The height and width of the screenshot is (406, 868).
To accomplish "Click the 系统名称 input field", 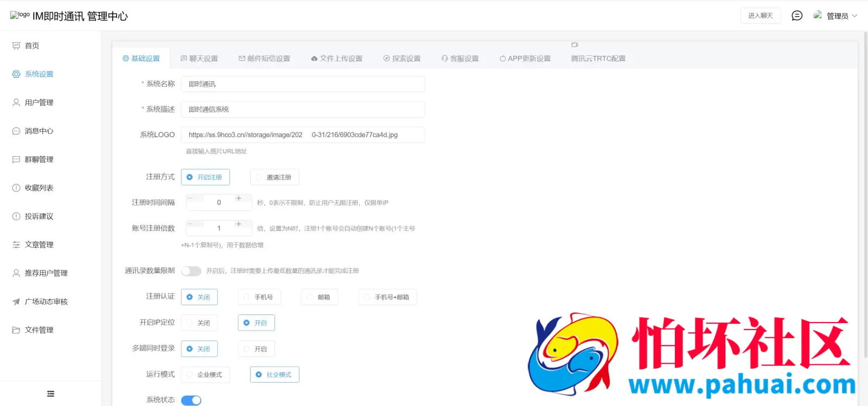I will point(303,84).
